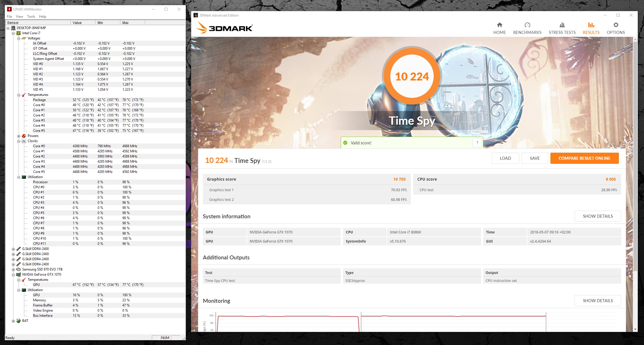Collapse the CPU Temperatures group
This screenshot has height=345, width=644.
pyautogui.click(x=19, y=95)
